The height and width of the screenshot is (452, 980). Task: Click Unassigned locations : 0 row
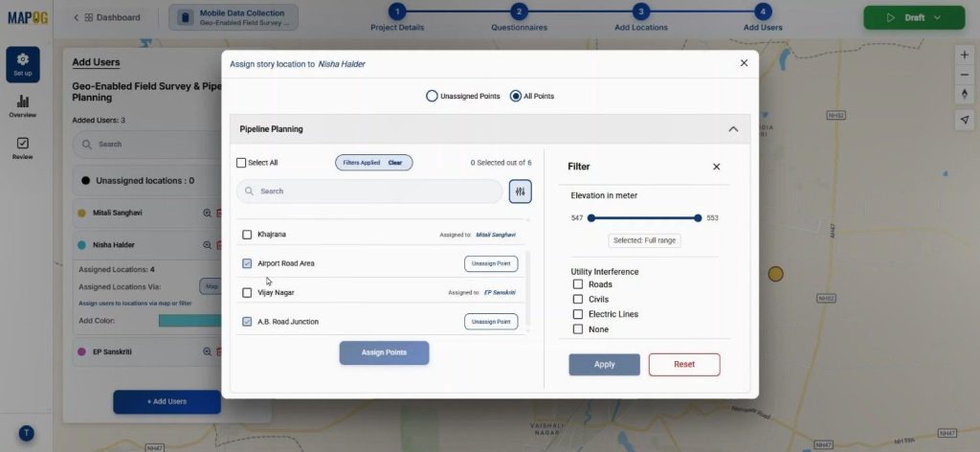click(x=147, y=181)
